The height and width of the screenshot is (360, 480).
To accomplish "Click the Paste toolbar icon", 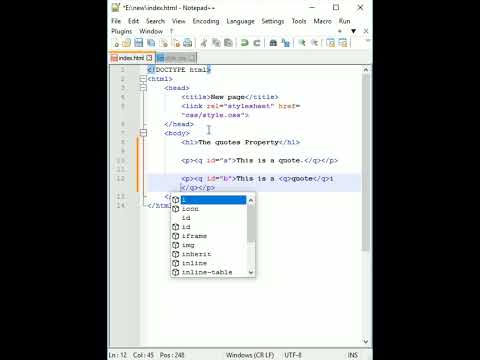I will click(228, 43).
